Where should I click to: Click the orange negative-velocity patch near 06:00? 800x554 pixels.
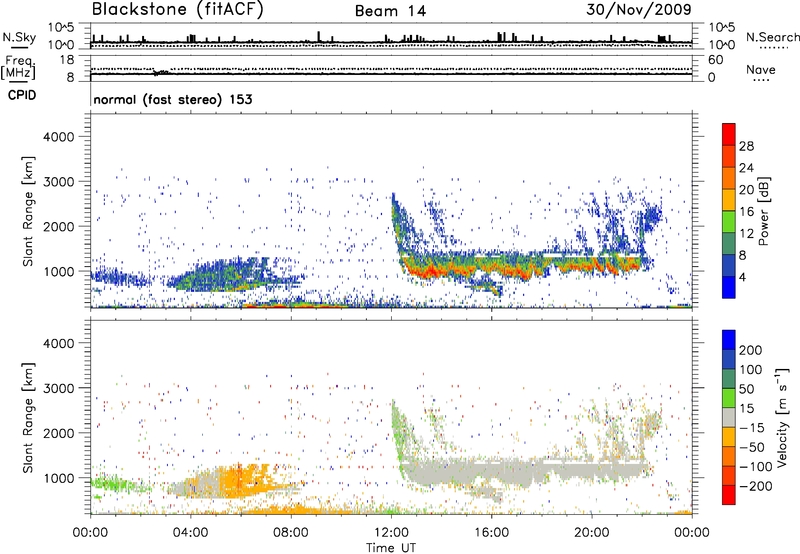coord(245,480)
